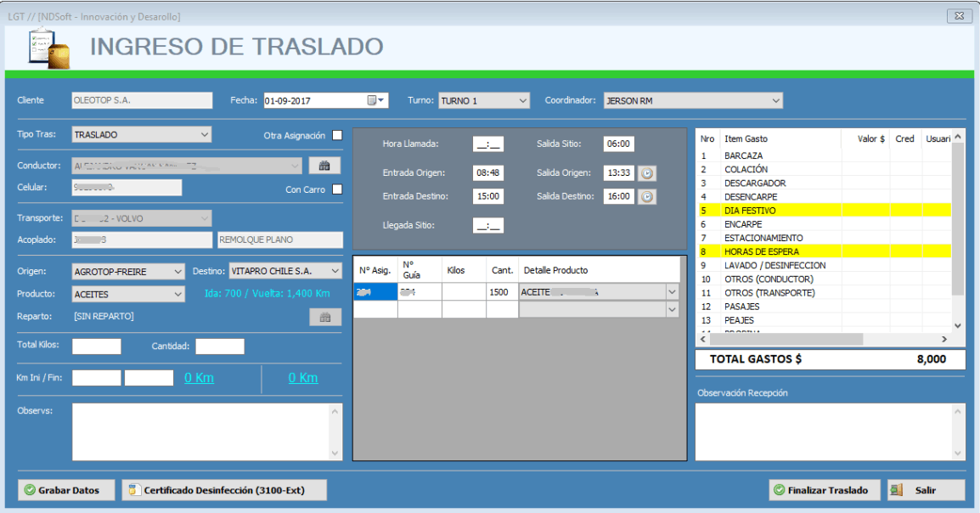Open the Detalle Producto dropdown in first row
The image size is (980, 513).
click(x=672, y=292)
